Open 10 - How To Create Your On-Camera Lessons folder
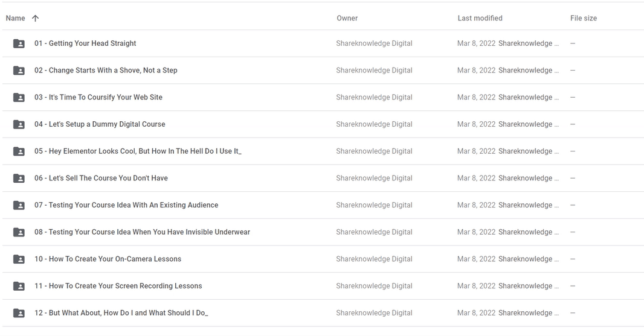 (108, 259)
